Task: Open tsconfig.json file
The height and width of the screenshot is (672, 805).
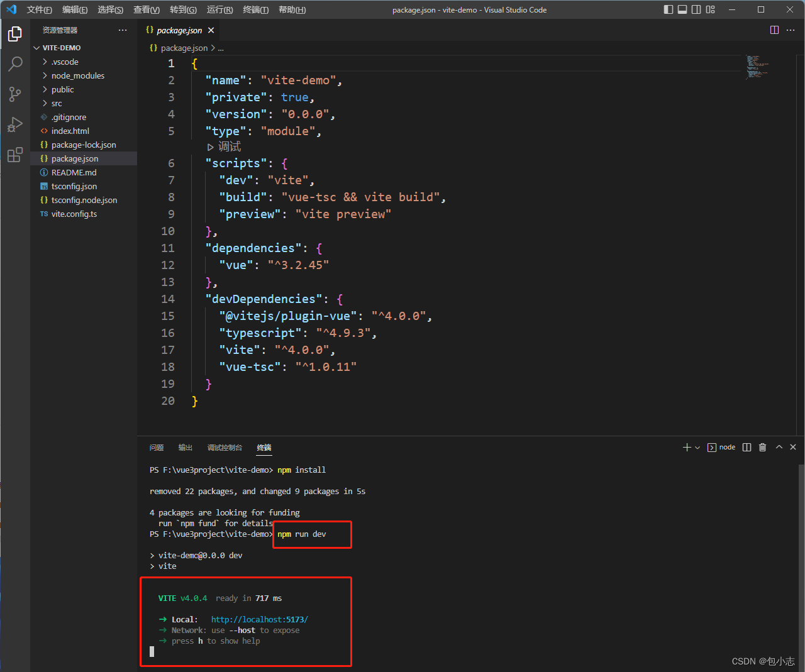Action: point(84,186)
